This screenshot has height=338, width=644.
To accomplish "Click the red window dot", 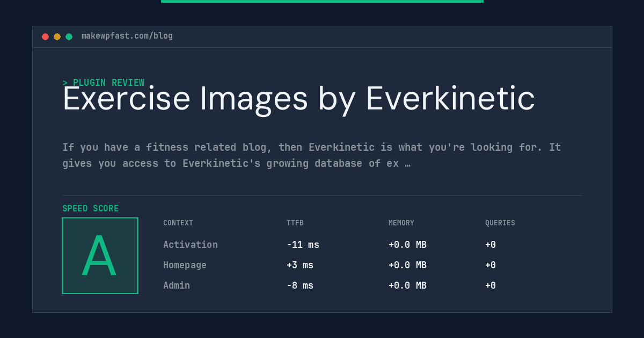I will 45,36.
